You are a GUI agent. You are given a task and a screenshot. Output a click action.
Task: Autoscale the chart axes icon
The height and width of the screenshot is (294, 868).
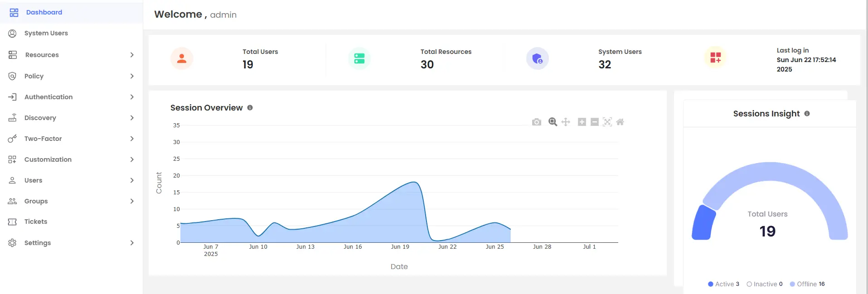[607, 122]
